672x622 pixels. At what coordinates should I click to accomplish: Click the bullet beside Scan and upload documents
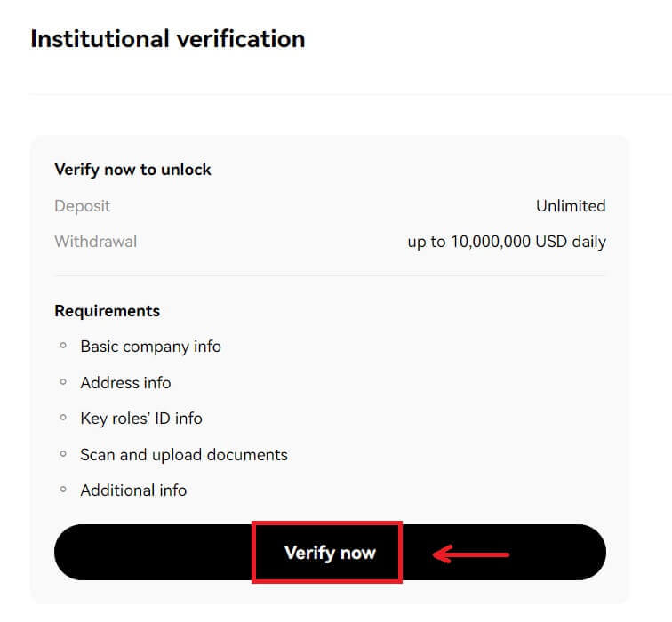pyautogui.click(x=63, y=454)
